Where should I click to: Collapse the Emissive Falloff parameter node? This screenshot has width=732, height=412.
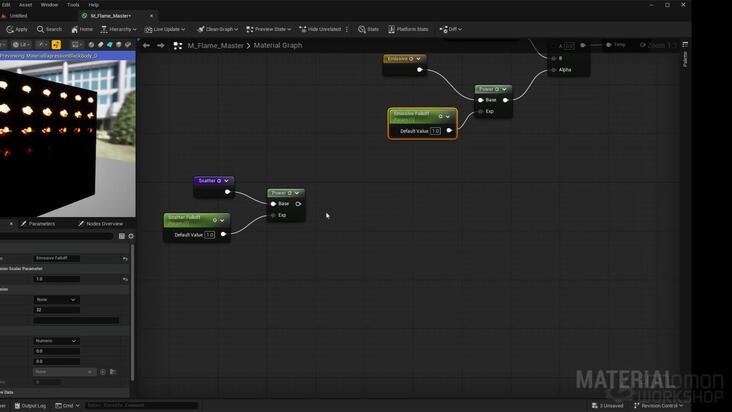448,117
